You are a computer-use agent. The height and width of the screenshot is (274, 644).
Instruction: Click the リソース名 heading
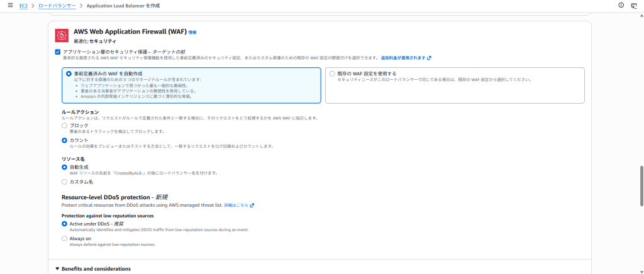point(73,159)
